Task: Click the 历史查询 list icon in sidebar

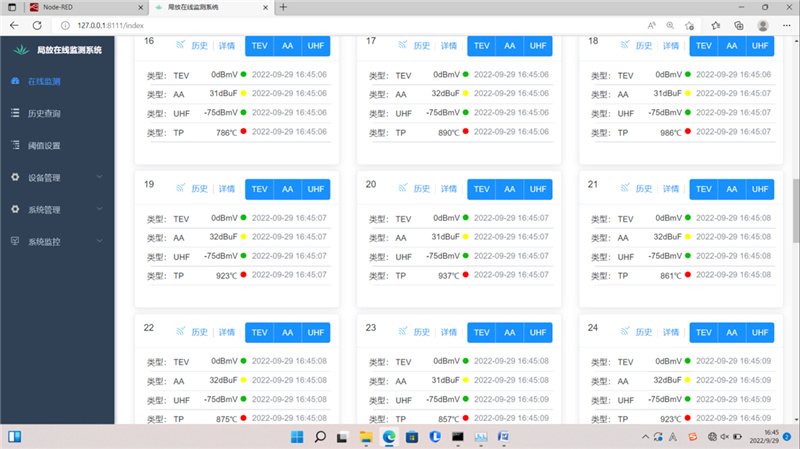Action: click(15, 113)
